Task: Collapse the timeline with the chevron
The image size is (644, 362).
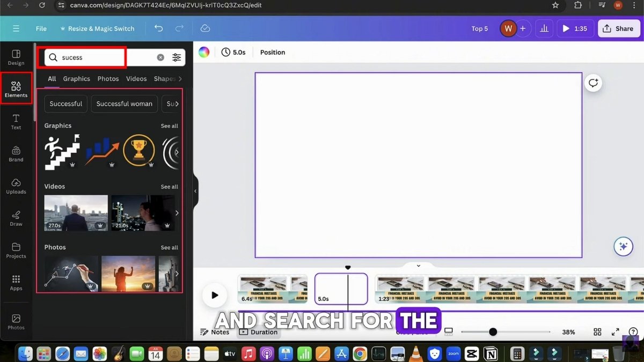Action: tap(418, 265)
